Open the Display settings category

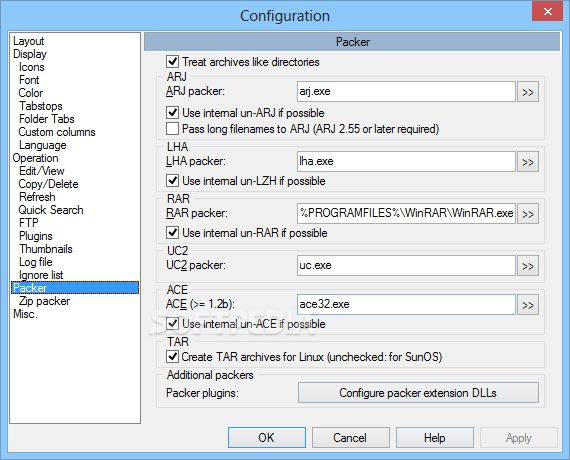(x=30, y=54)
